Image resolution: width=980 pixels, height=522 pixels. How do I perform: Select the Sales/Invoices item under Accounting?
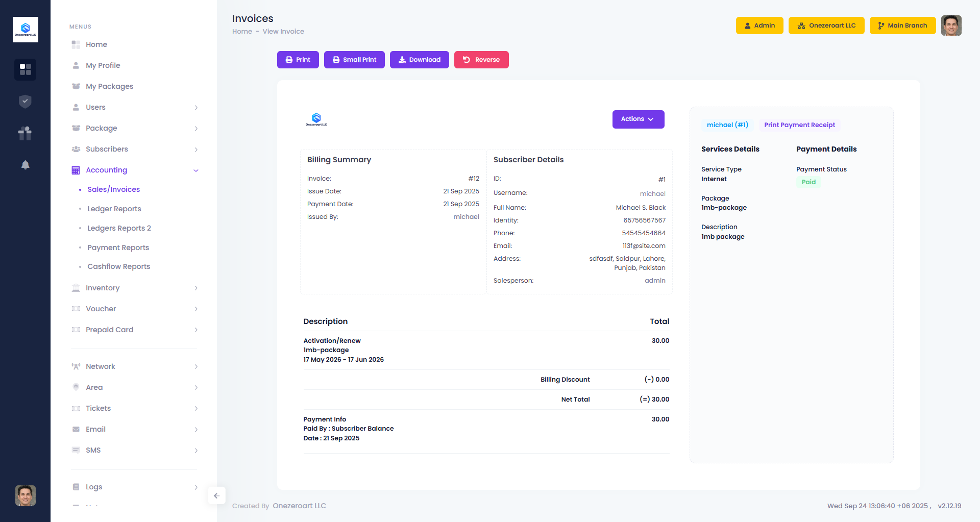113,189
